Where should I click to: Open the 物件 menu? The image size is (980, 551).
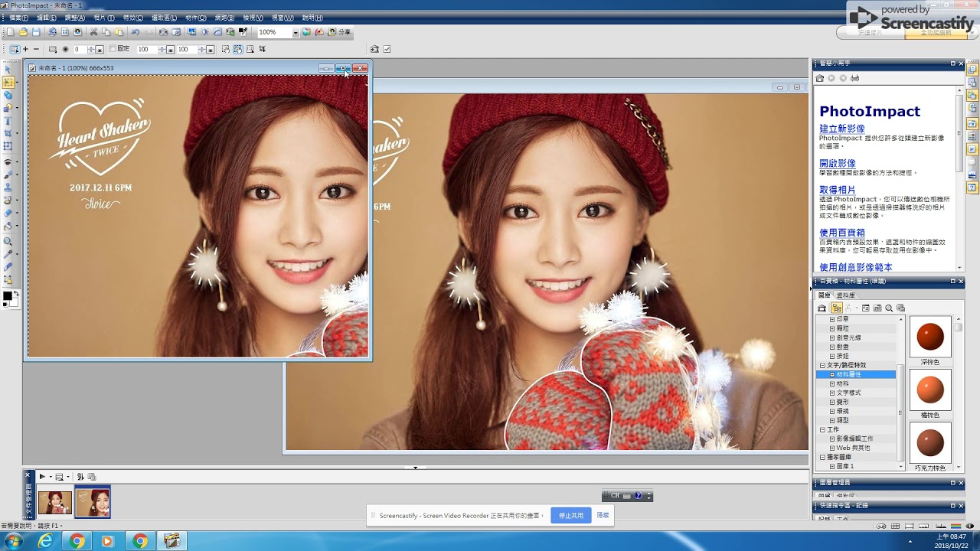[195, 18]
